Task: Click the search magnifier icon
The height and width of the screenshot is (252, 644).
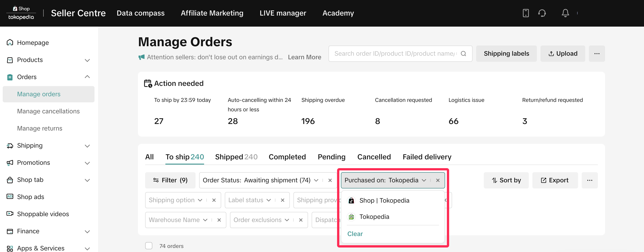Action: [463, 54]
